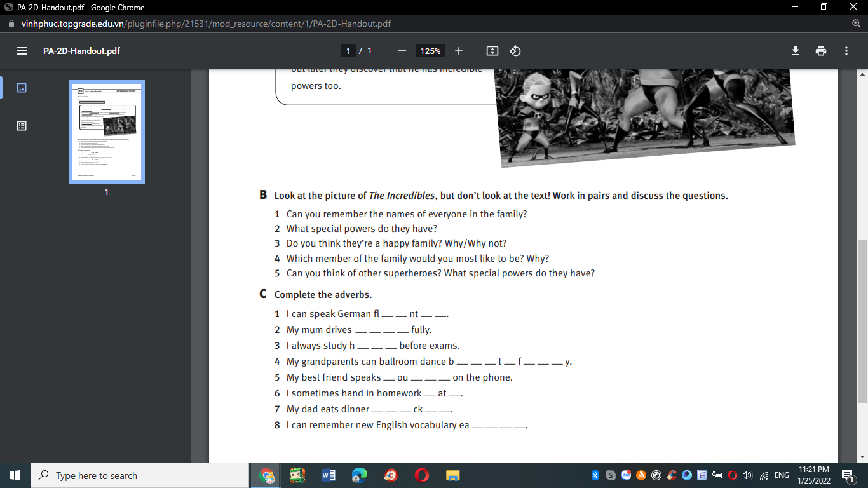Screen dimensions: 868x488
Task: Click the 125% zoom level field
Action: 430,51
